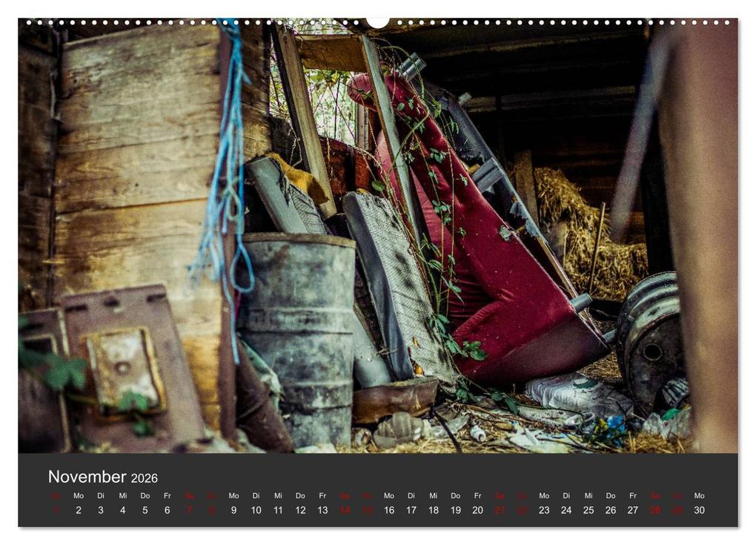Select date 27 in the calendar
Viewport: 756px width, 545px height.
click(x=633, y=510)
